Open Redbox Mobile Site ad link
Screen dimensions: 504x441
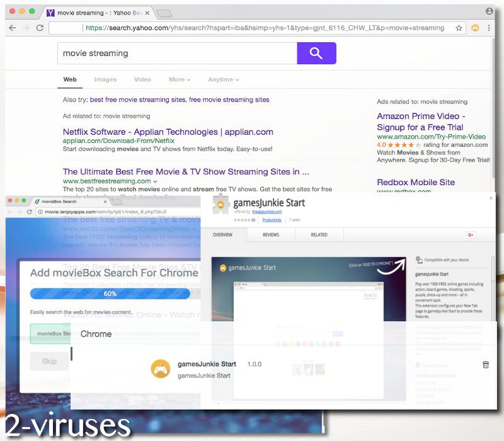click(416, 182)
